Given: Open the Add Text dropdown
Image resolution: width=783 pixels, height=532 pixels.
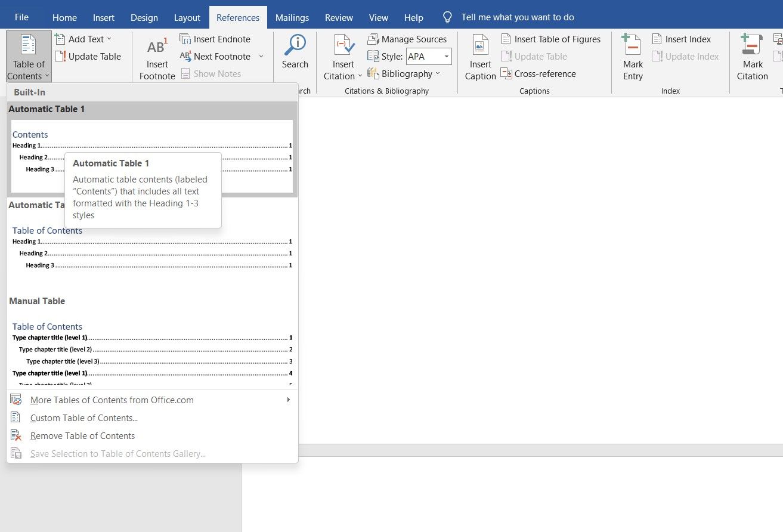Looking at the screenshot, I should pyautogui.click(x=84, y=39).
